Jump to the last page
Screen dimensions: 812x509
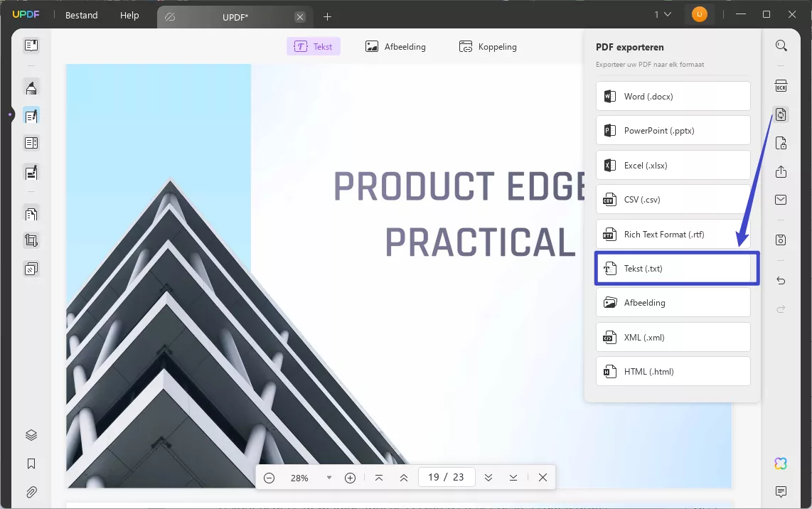(x=513, y=478)
